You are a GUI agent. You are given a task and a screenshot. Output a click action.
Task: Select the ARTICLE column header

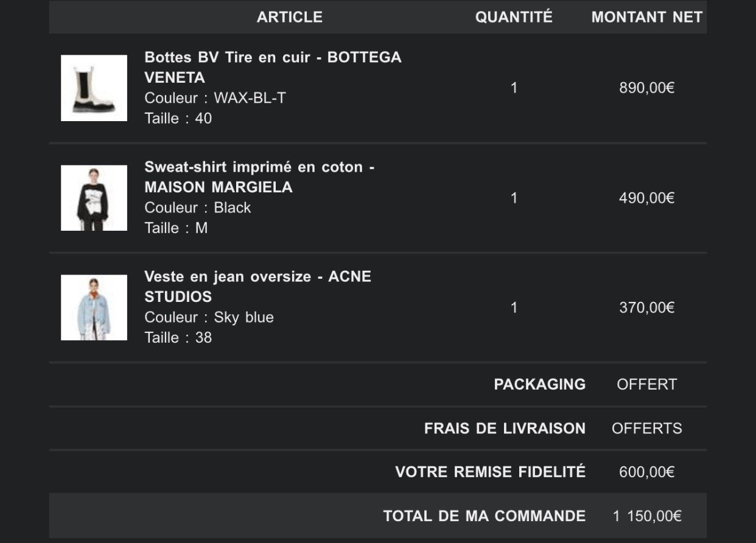(290, 17)
